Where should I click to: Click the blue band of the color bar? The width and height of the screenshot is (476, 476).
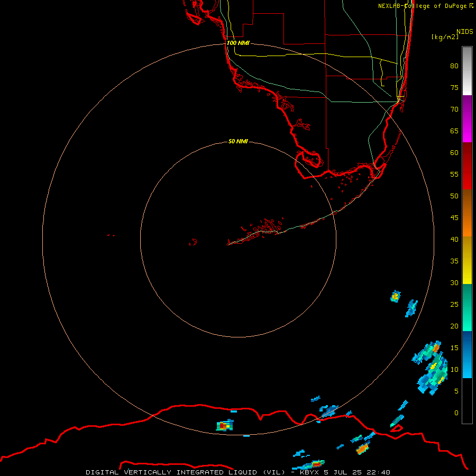pos(467,354)
